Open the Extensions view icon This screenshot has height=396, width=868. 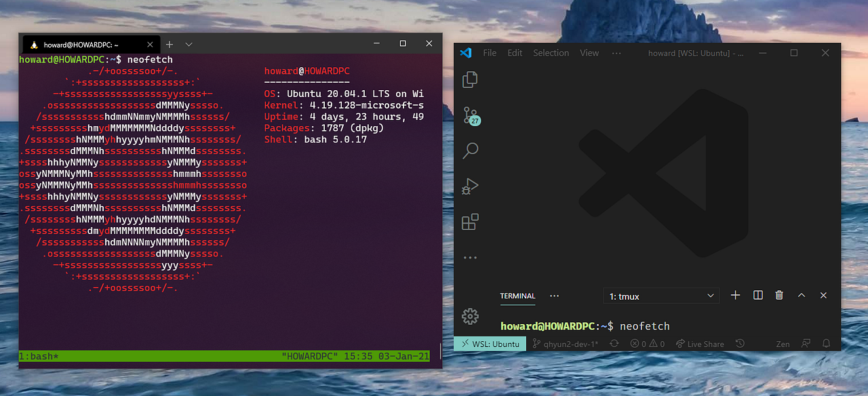click(470, 221)
